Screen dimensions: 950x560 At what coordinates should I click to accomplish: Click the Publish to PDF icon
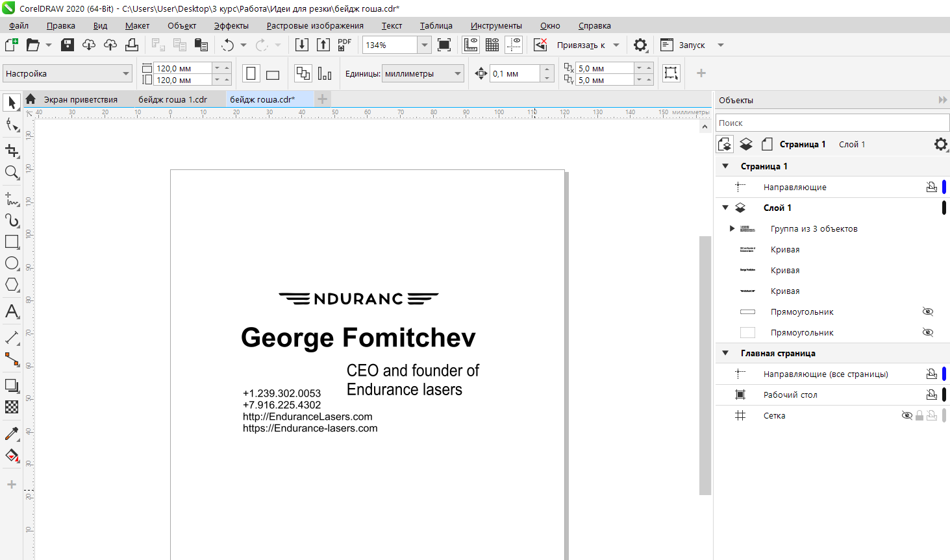click(x=345, y=45)
